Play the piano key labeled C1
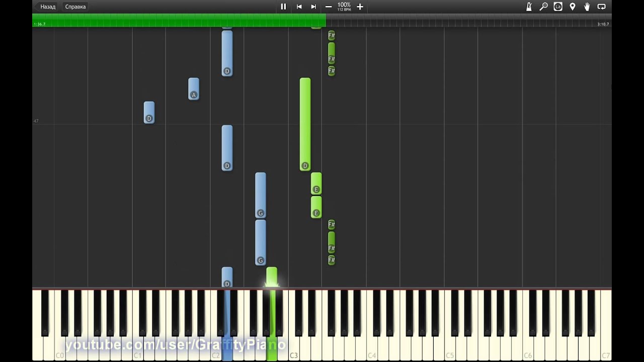This screenshot has width=644, height=362. (x=138, y=347)
